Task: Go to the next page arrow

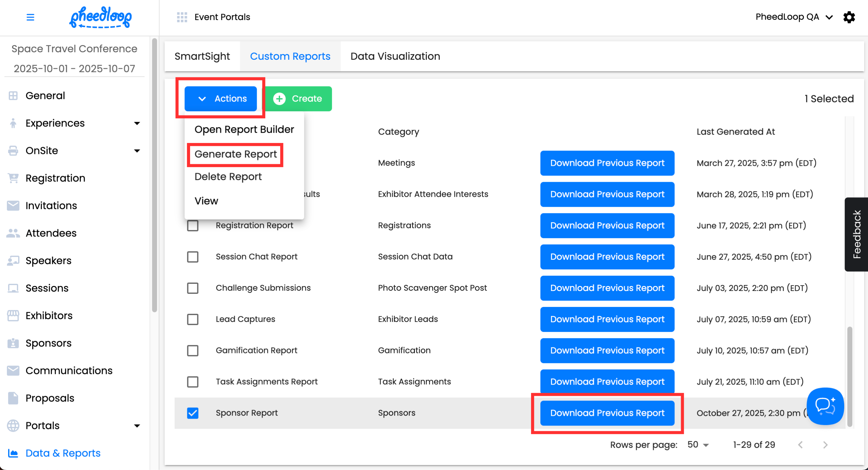Action: tap(825, 445)
